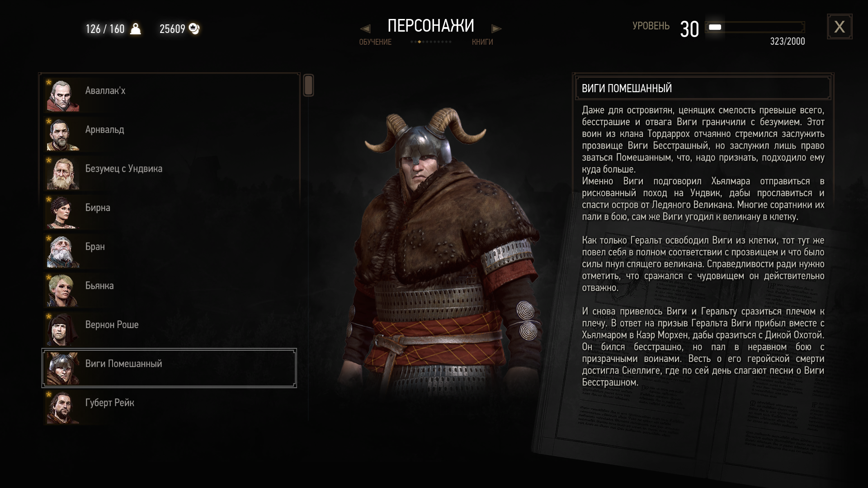Switch to Книги tab
868x488 pixels.
pyautogui.click(x=482, y=42)
